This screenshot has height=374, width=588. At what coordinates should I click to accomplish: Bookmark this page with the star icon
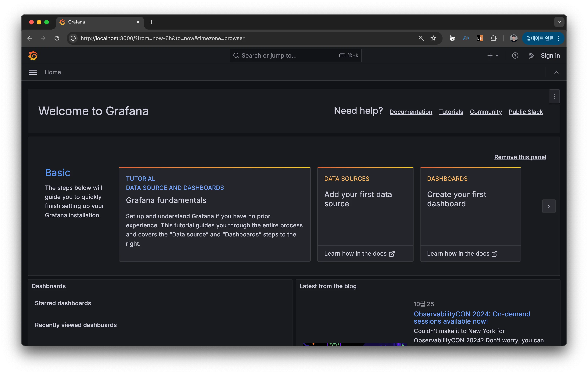pyautogui.click(x=433, y=38)
